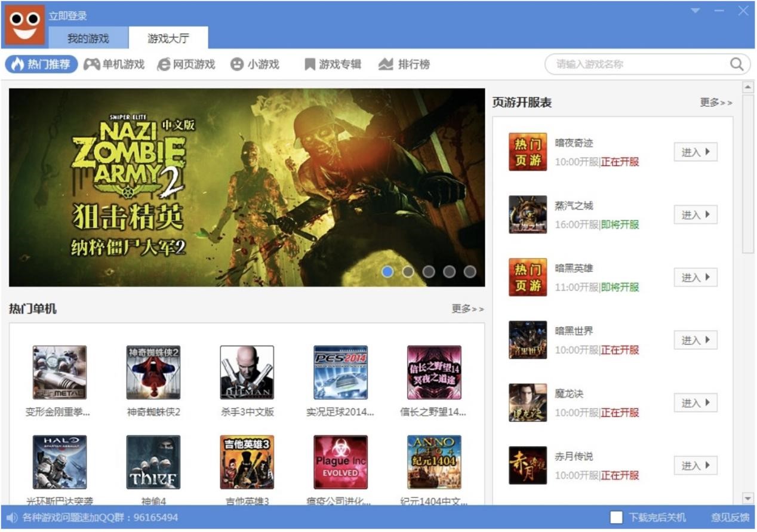This screenshot has height=532, width=757.
Task: Open the Anno 纪元1404 game icon
Action: (434, 462)
